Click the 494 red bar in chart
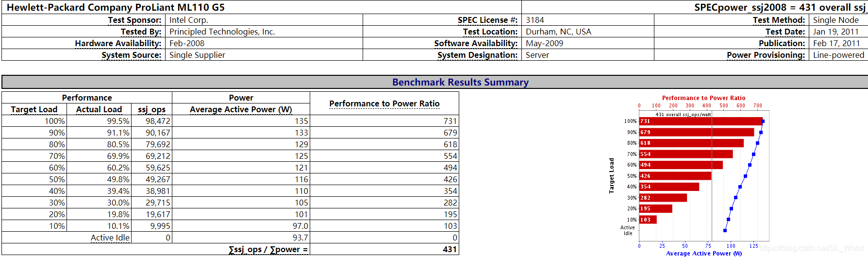 point(681,165)
